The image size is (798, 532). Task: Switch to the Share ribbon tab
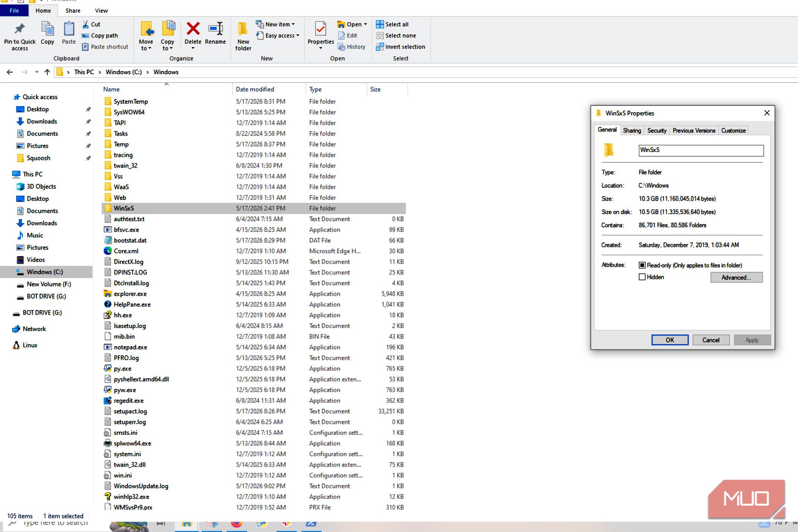(73, 11)
